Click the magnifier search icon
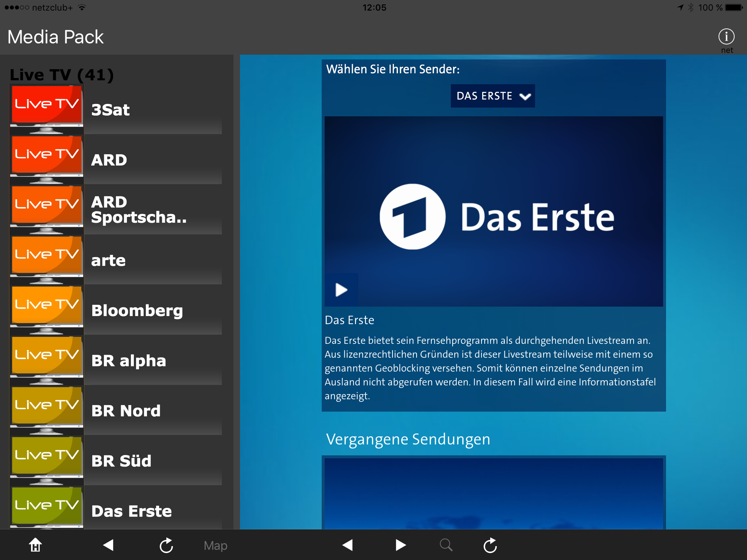 (446, 545)
